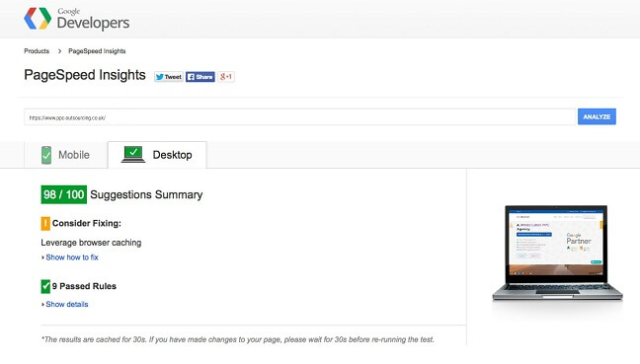
Task: Click the Consider Fixing label
Action: tap(87, 223)
